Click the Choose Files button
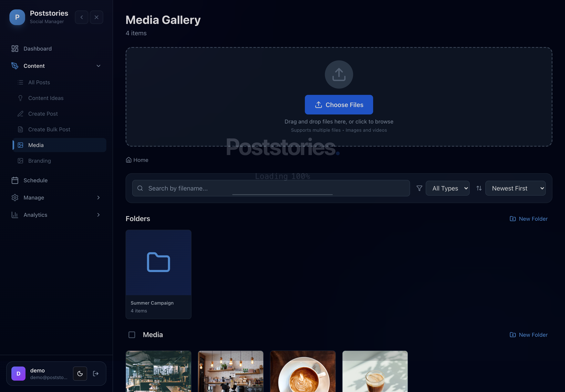The image size is (565, 392). point(339,105)
